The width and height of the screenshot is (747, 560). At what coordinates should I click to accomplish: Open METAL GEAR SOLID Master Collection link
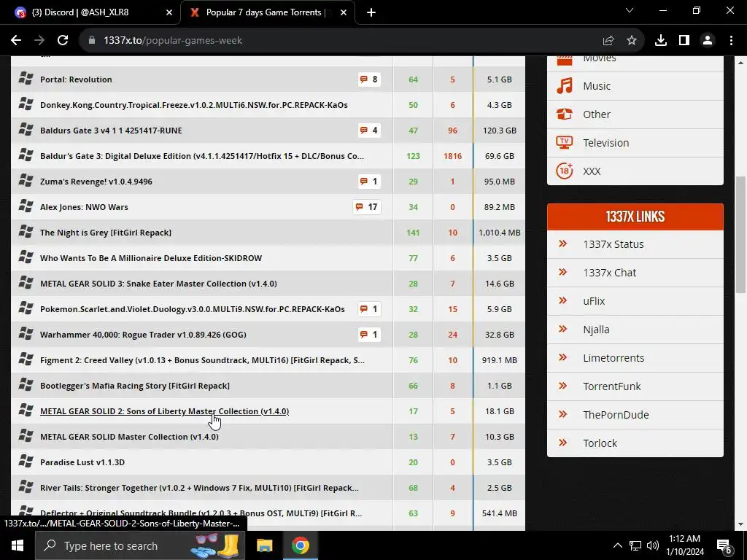130,437
